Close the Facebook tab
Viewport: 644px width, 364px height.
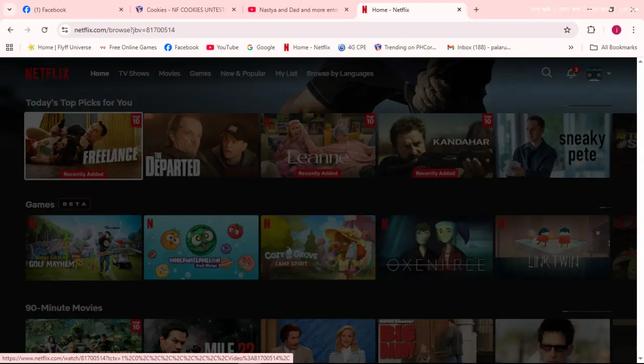pyautogui.click(x=121, y=10)
